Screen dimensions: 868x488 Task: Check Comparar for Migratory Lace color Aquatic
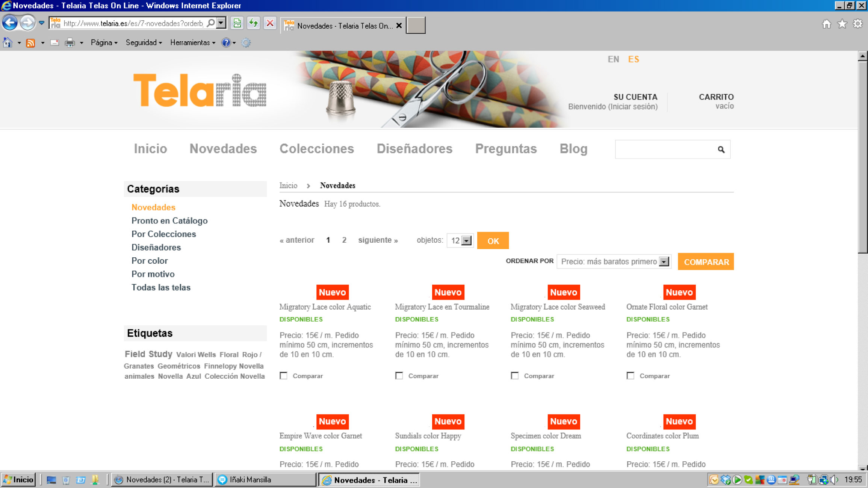pos(284,376)
